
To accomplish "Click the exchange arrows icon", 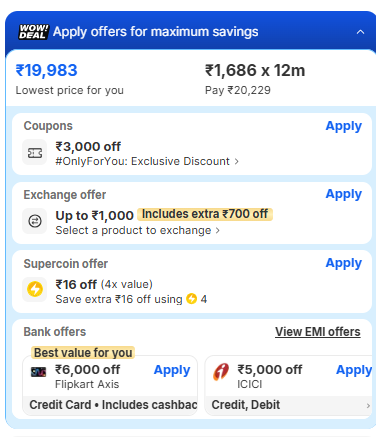I will (35, 221).
